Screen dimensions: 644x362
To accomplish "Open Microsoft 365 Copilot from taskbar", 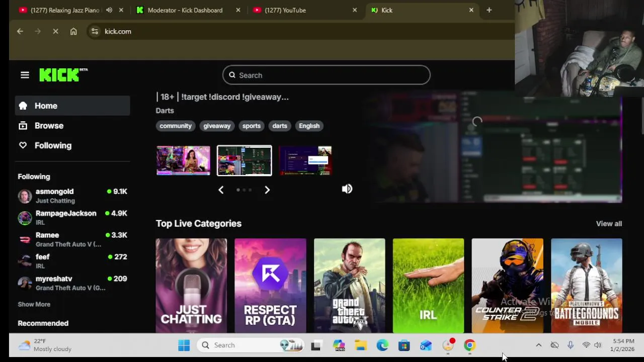I will 339,345.
